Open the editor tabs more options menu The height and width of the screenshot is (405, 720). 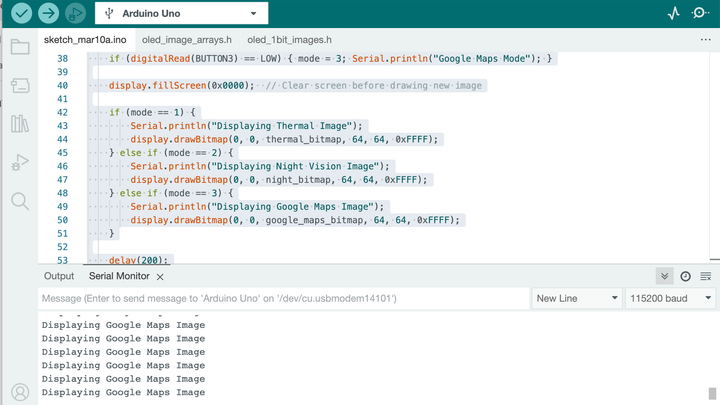(x=706, y=39)
